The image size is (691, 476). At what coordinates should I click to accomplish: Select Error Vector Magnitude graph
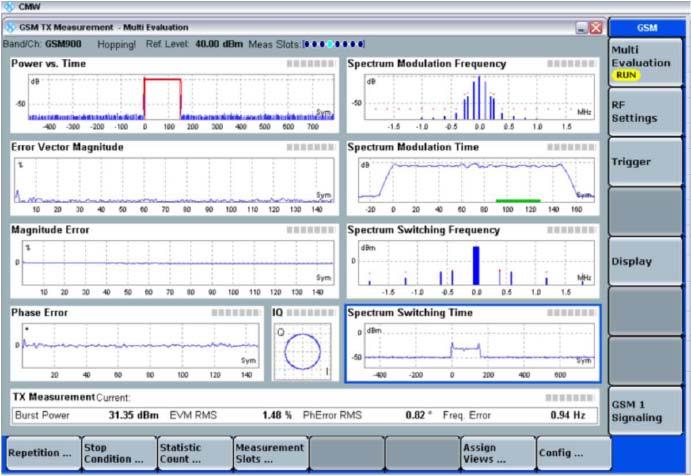(x=175, y=178)
